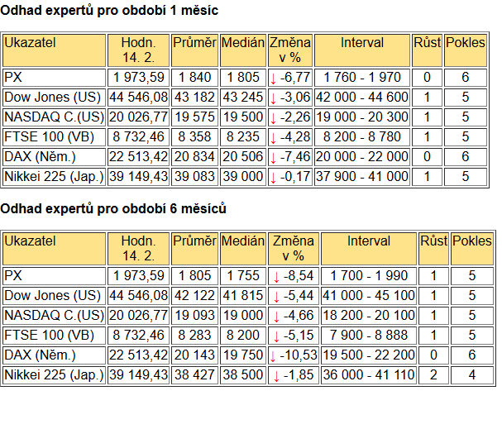The height and width of the screenshot is (448, 502).
Task: Select the 'FTSE 100 (VB)' row label in the 6-month table
Action: tap(54, 336)
